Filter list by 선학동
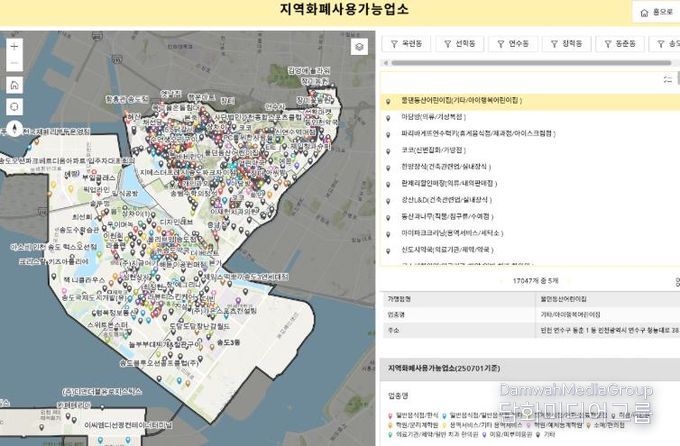This screenshot has height=446, width=680. 460,44
